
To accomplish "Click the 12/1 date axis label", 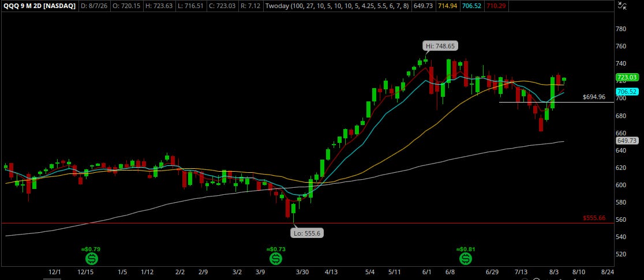I will tap(55, 272).
